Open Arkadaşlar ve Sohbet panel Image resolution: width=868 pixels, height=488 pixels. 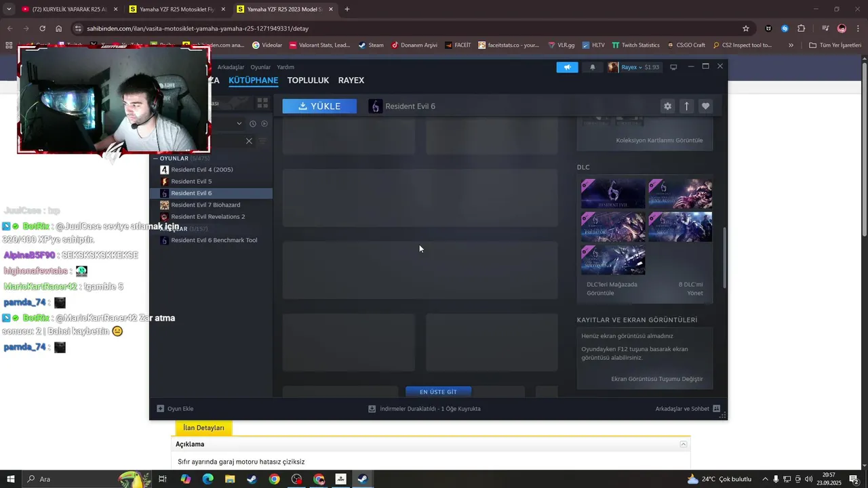tap(688, 409)
